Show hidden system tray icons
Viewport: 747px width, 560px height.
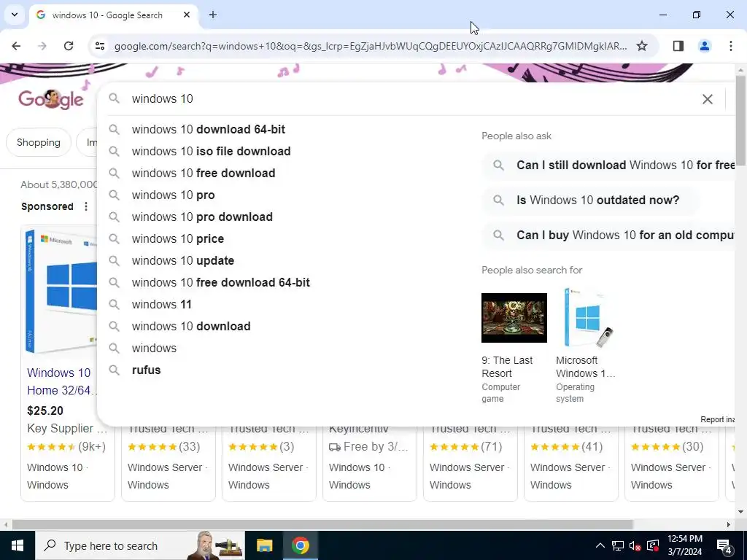point(600,545)
